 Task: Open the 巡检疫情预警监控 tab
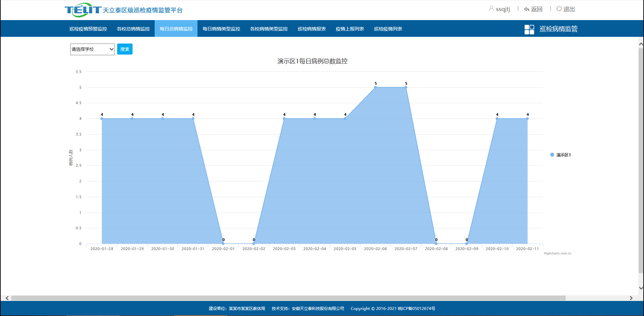click(88, 29)
